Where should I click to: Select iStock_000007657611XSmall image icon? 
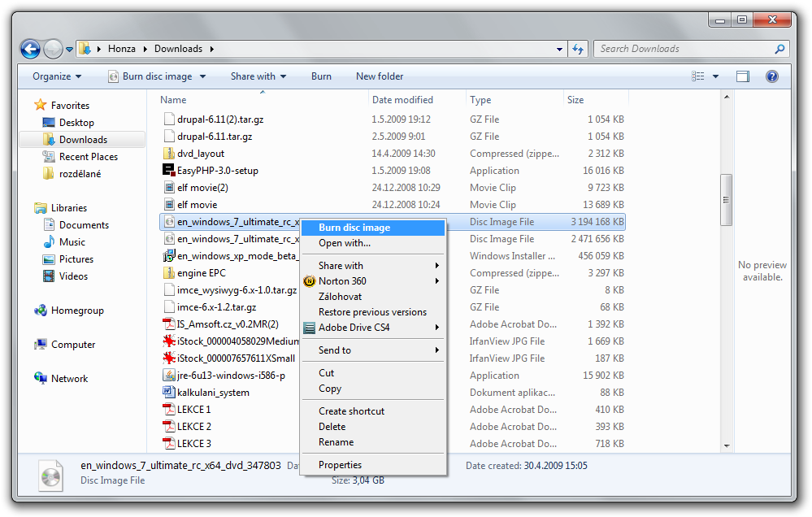(x=169, y=358)
